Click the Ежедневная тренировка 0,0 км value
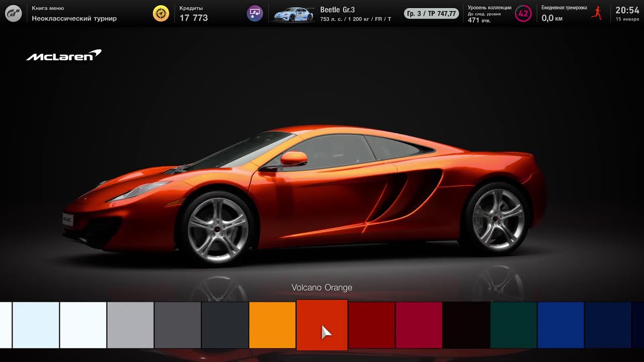The height and width of the screenshot is (362, 644). [552, 18]
